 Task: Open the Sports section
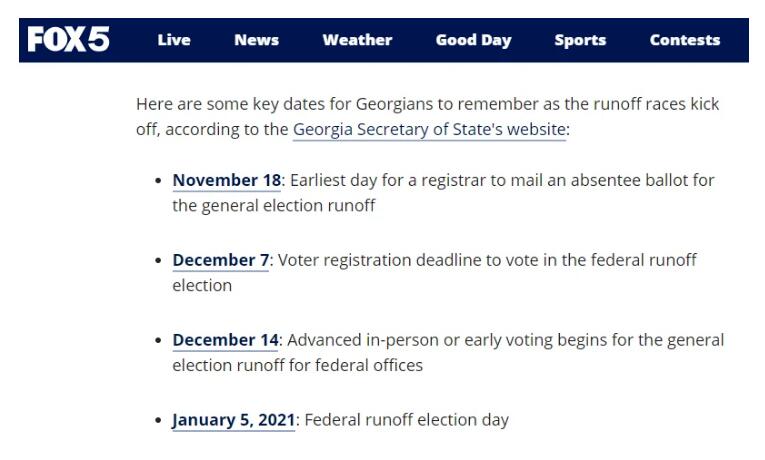[x=580, y=40]
